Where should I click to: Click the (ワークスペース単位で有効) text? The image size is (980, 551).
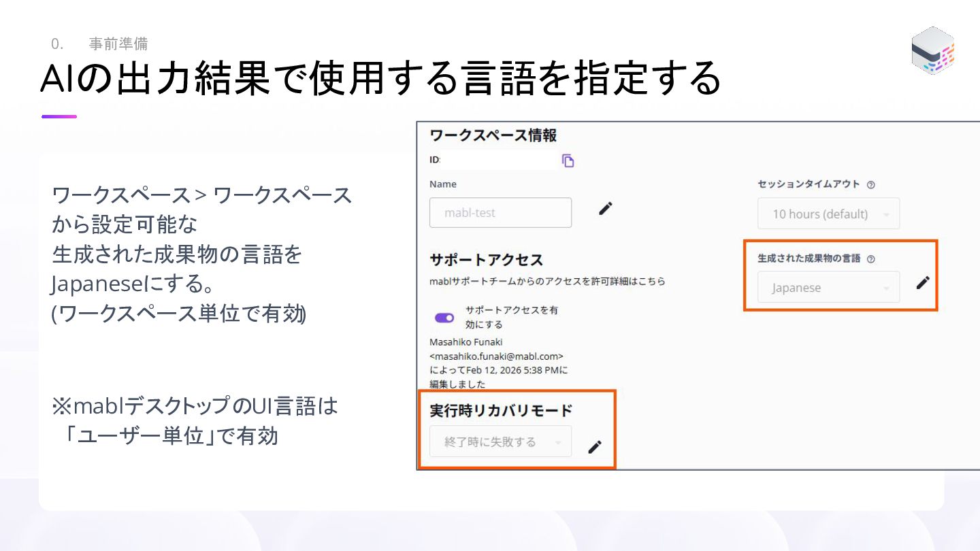click(179, 314)
